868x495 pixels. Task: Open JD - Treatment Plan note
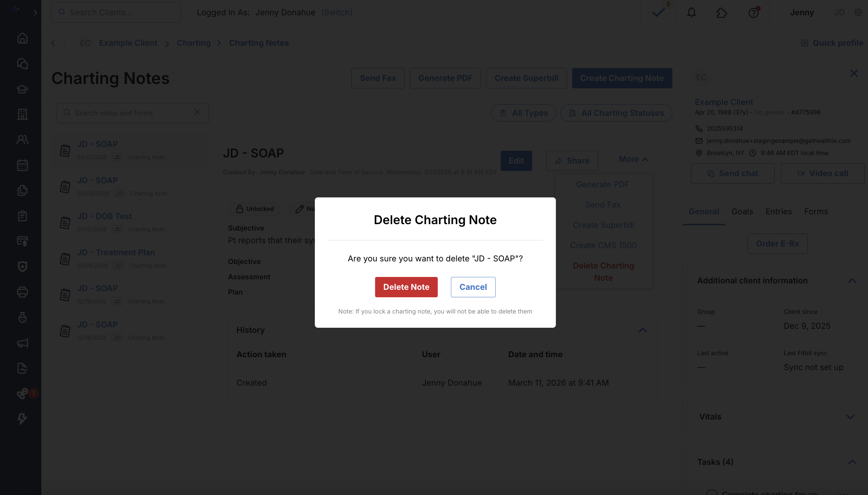(x=116, y=252)
